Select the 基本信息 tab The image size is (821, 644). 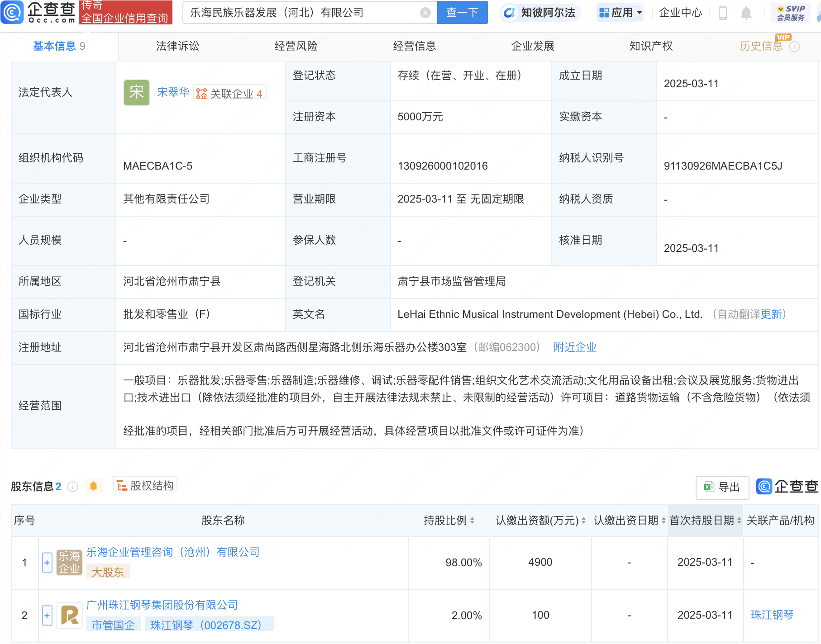(59, 46)
